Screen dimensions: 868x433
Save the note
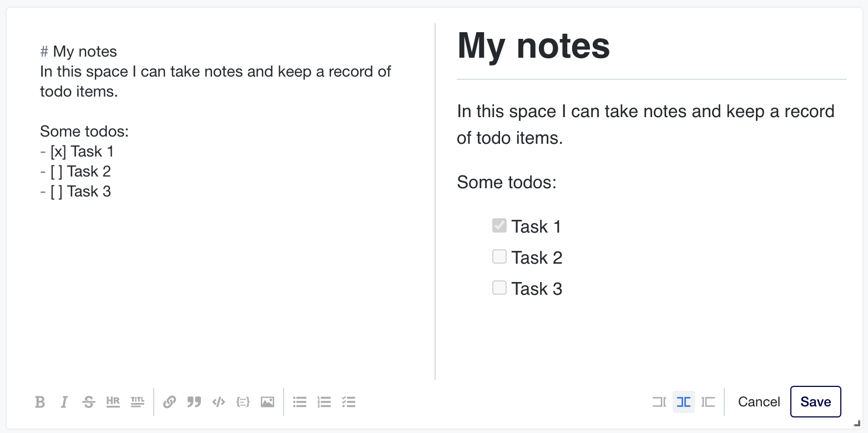pos(815,401)
